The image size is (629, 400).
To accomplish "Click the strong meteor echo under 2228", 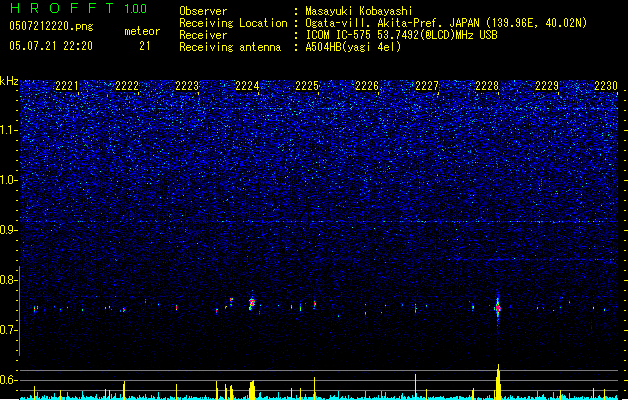I will click(498, 308).
